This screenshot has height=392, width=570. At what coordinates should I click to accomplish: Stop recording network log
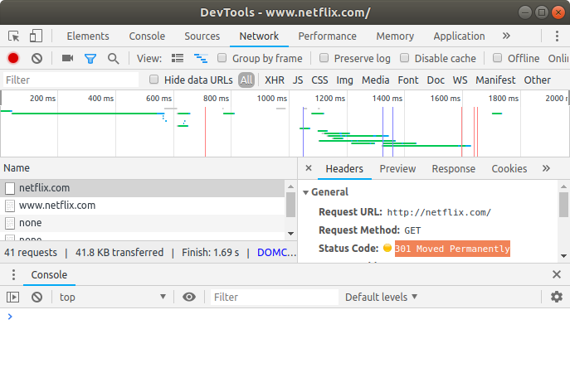[x=13, y=59]
